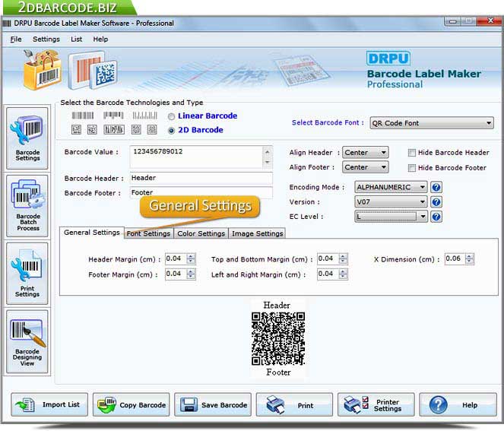Select 2D Barcode radio option
The height and width of the screenshot is (431, 504).
171,131
